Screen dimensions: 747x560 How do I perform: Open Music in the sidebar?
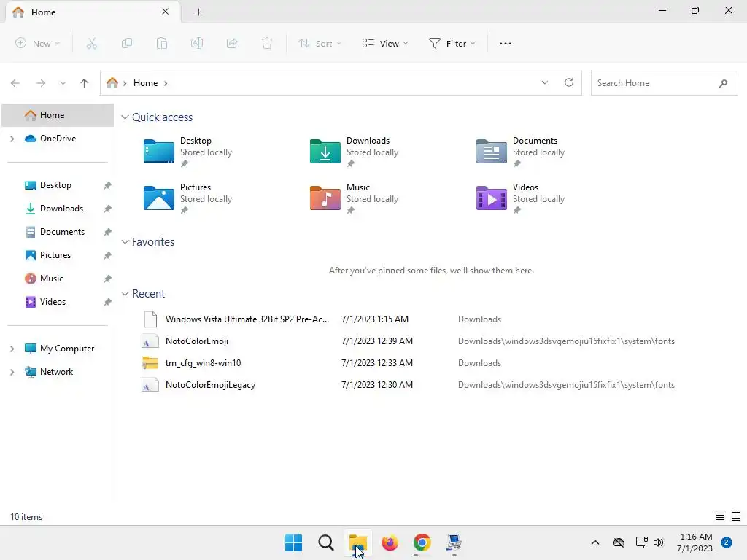tap(52, 279)
